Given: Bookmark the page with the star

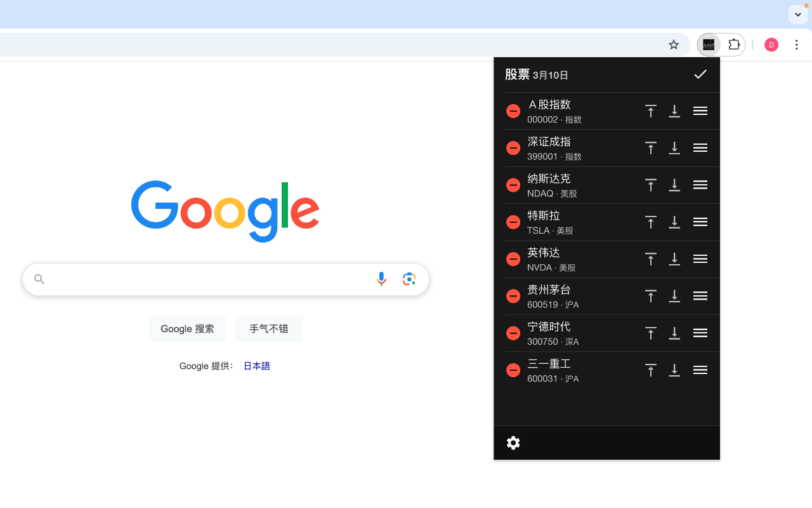Looking at the screenshot, I should point(674,44).
